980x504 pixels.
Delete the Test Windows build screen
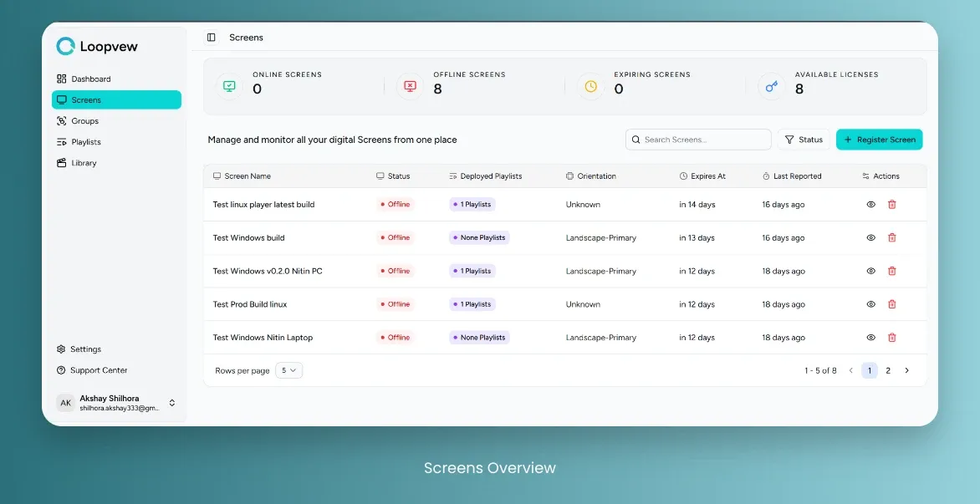pos(892,237)
